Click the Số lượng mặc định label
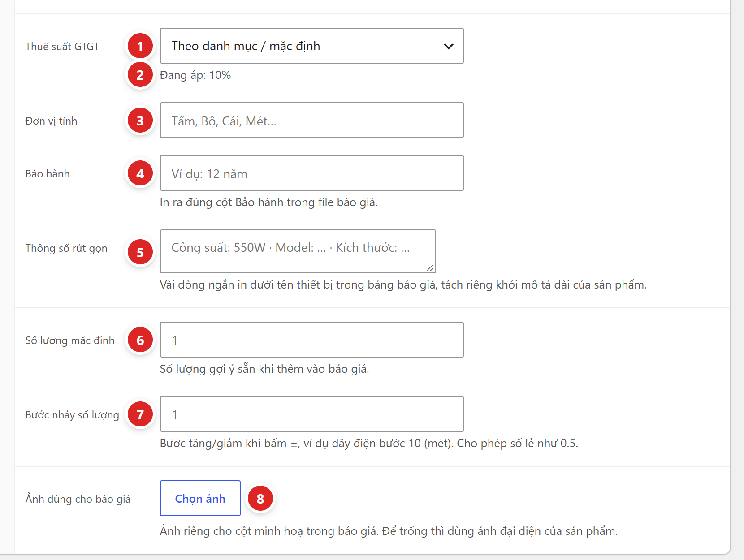This screenshot has width=744, height=560. (x=70, y=340)
